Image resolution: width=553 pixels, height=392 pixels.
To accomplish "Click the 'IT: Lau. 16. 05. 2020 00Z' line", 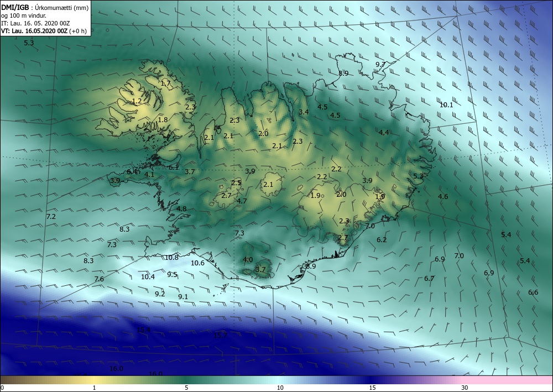I will [35, 23].
